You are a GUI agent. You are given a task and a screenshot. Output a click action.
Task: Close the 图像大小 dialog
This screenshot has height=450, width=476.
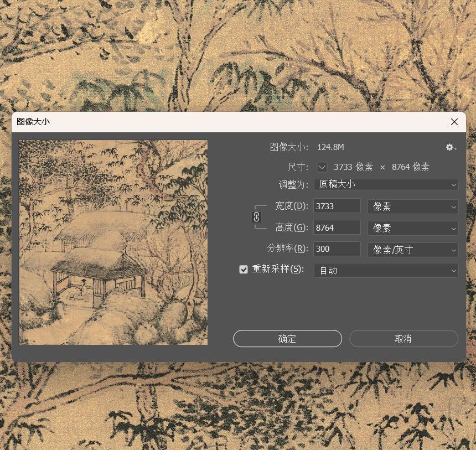coord(454,122)
